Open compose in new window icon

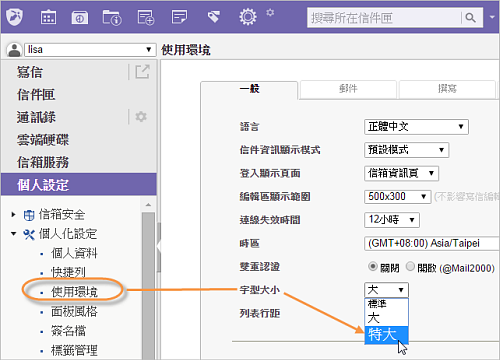(142, 71)
